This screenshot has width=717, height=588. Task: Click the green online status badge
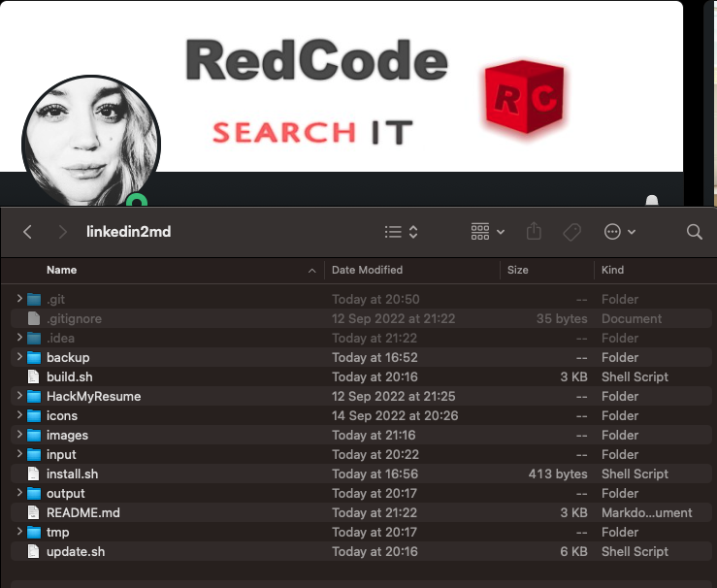[137, 200]
